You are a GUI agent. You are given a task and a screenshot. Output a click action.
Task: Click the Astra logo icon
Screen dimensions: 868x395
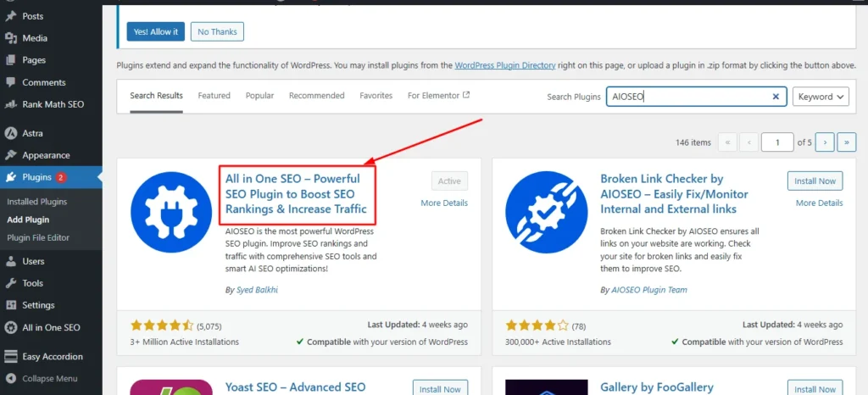(10, 133)
